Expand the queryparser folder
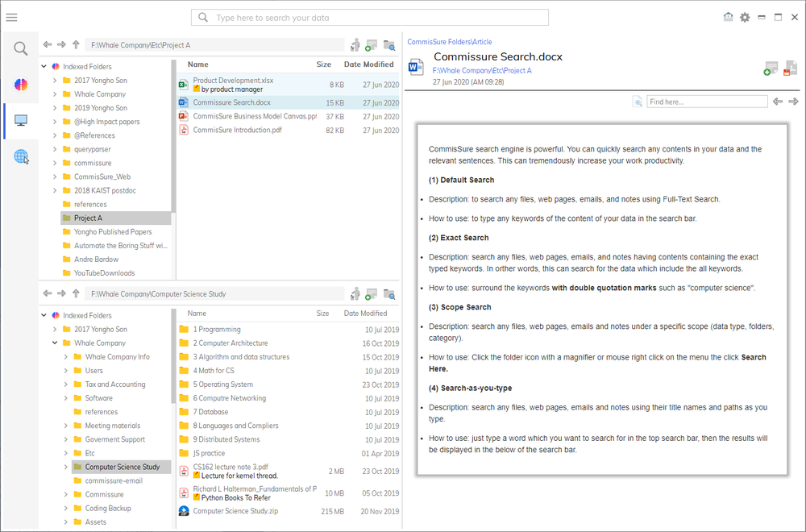 tap(55, 150)
